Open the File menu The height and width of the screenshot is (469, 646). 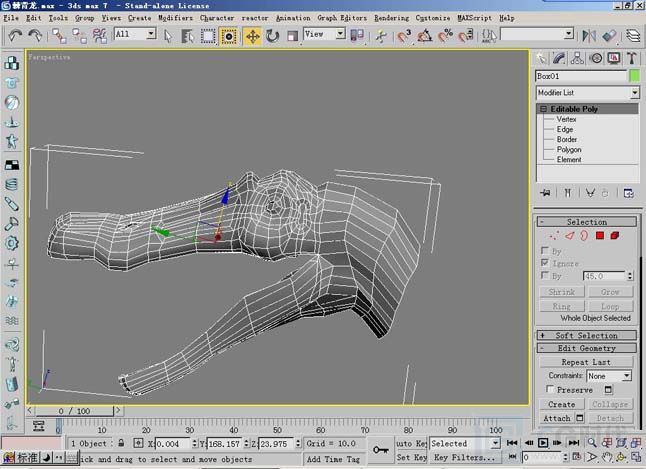pos(11,18)
